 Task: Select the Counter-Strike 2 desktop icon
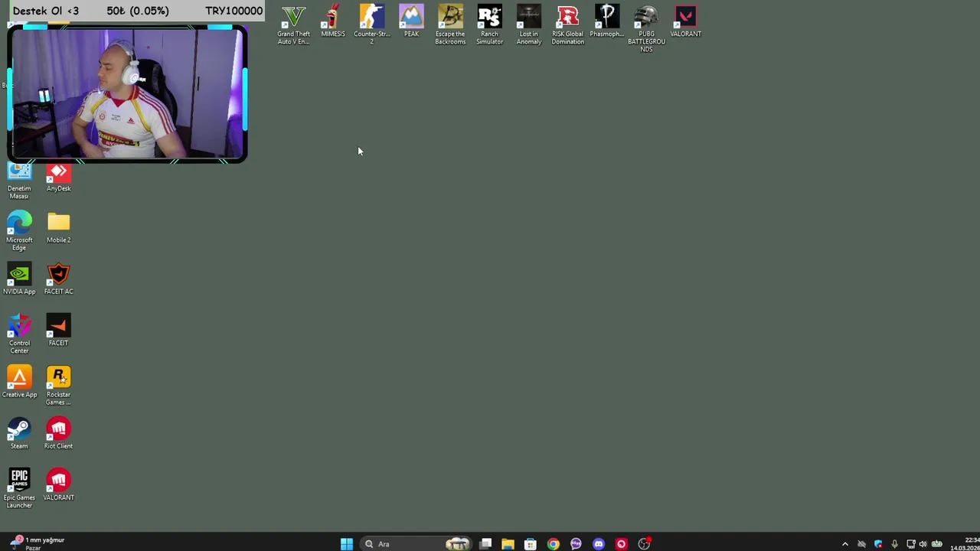click(372, 25)
